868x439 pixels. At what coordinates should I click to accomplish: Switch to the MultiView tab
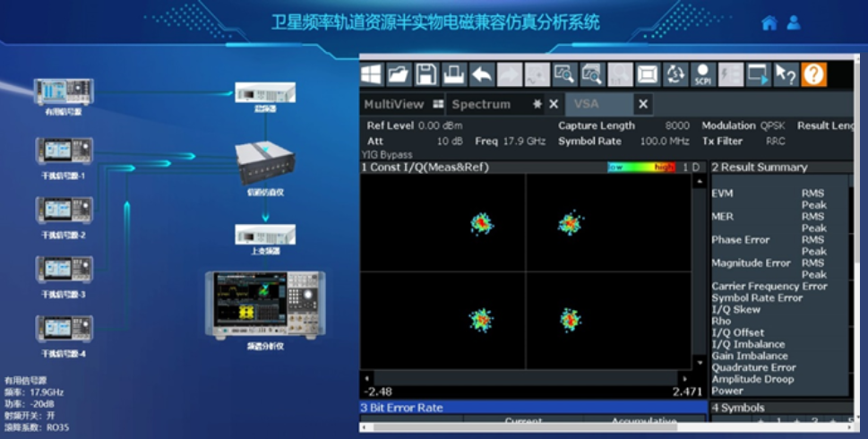pyautogui.click(x=394, y=104)
